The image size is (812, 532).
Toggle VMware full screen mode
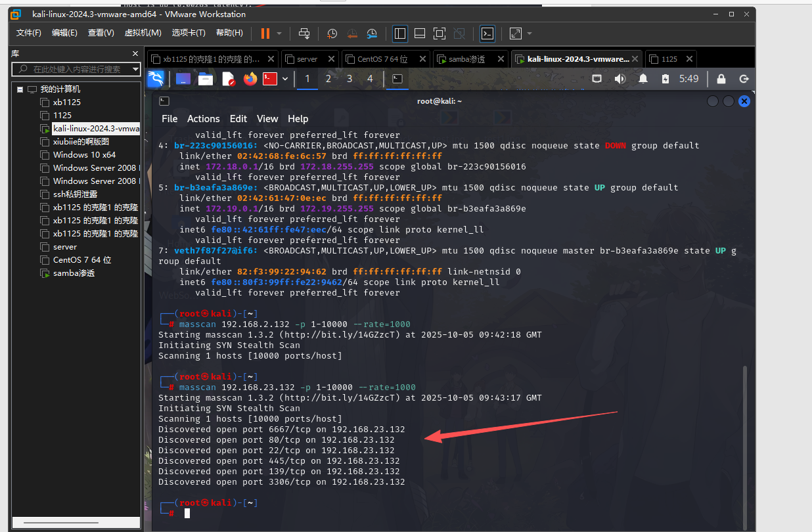click(440, 33)
